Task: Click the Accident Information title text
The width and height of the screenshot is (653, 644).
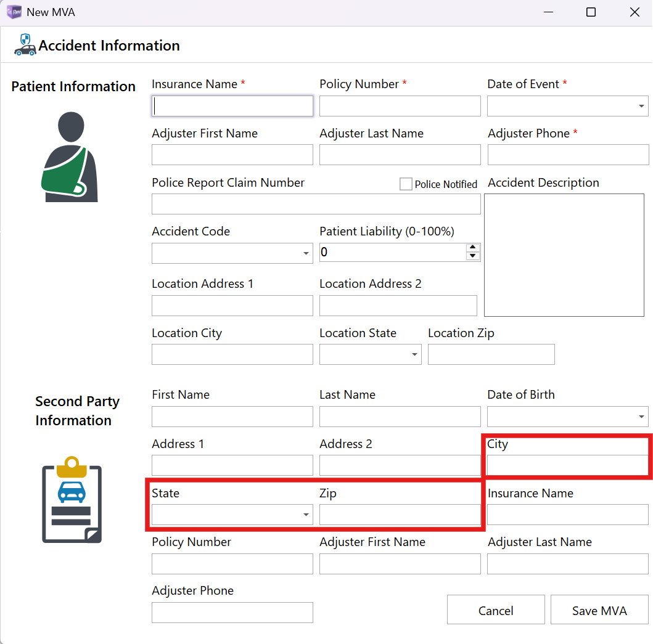Action: click(109, 46)
